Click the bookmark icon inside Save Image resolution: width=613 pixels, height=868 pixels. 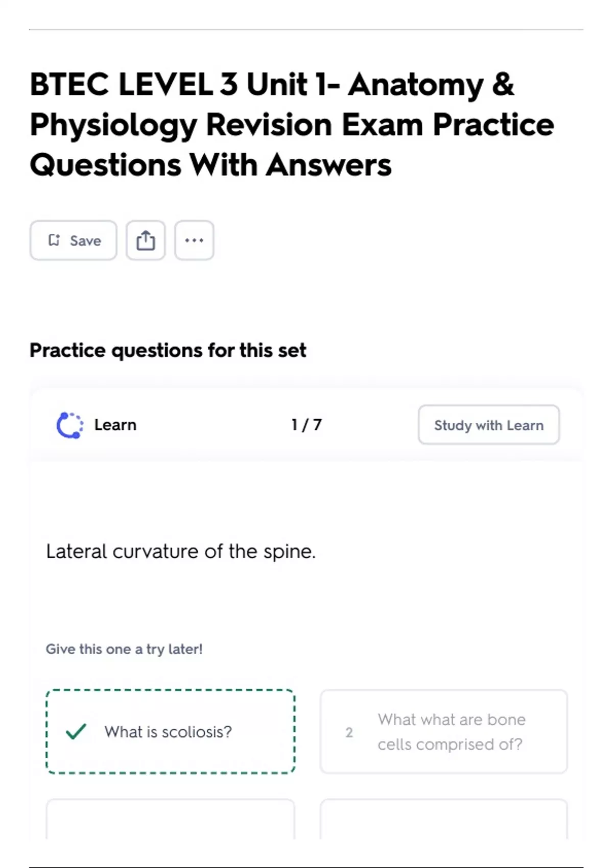(x=54, y=240)
